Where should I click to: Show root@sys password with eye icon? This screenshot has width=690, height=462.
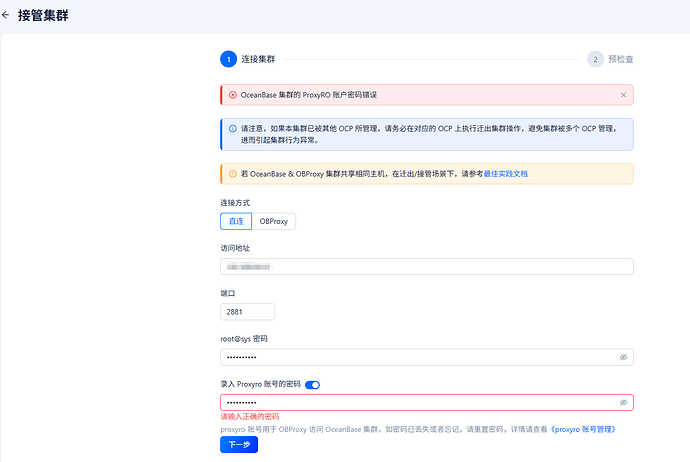(x=623, y=357)
